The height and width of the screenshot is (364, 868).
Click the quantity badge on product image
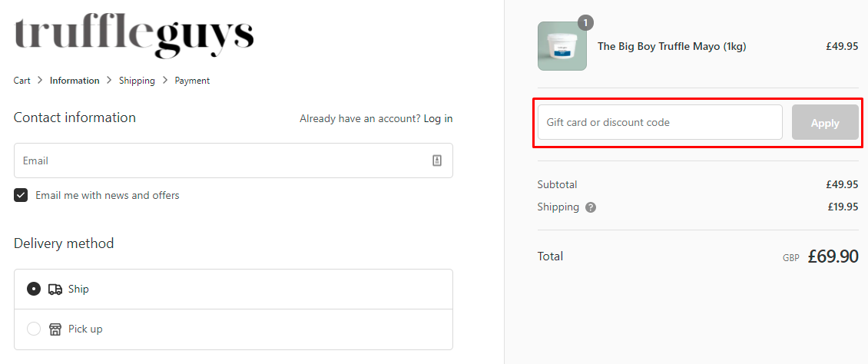point(585,23)
